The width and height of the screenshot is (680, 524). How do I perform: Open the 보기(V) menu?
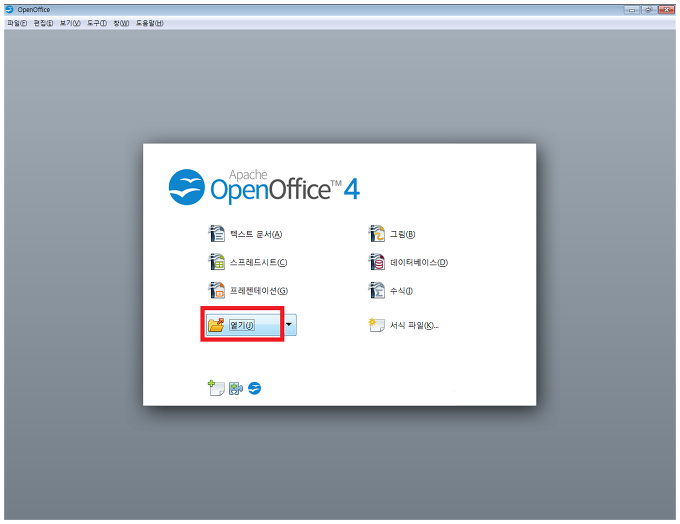point(70,23)
